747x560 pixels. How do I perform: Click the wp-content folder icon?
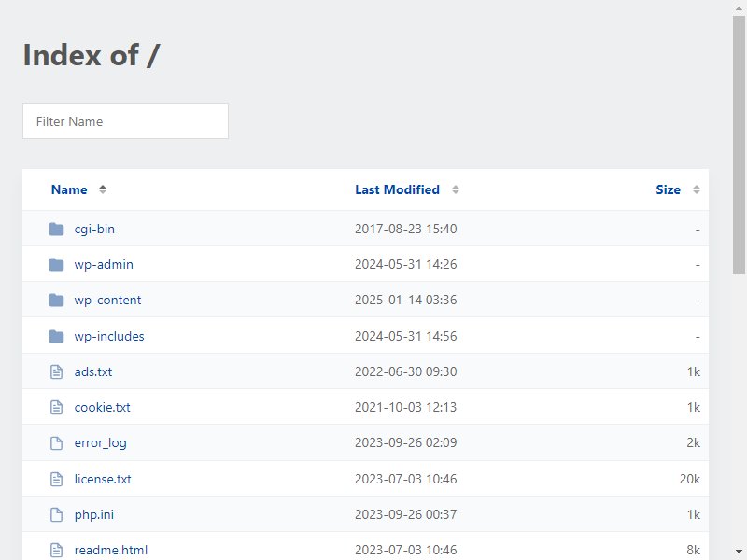[x=56, y=300]
